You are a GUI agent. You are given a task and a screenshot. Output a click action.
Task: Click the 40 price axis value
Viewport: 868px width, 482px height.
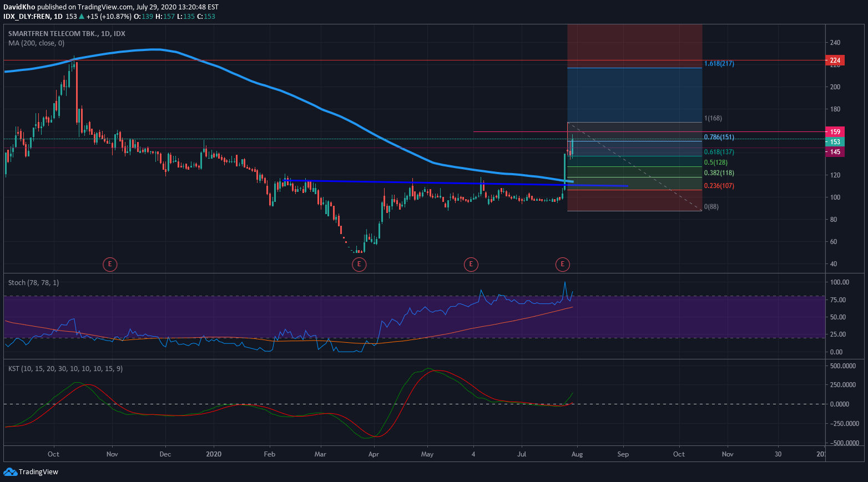coord(833,264)
